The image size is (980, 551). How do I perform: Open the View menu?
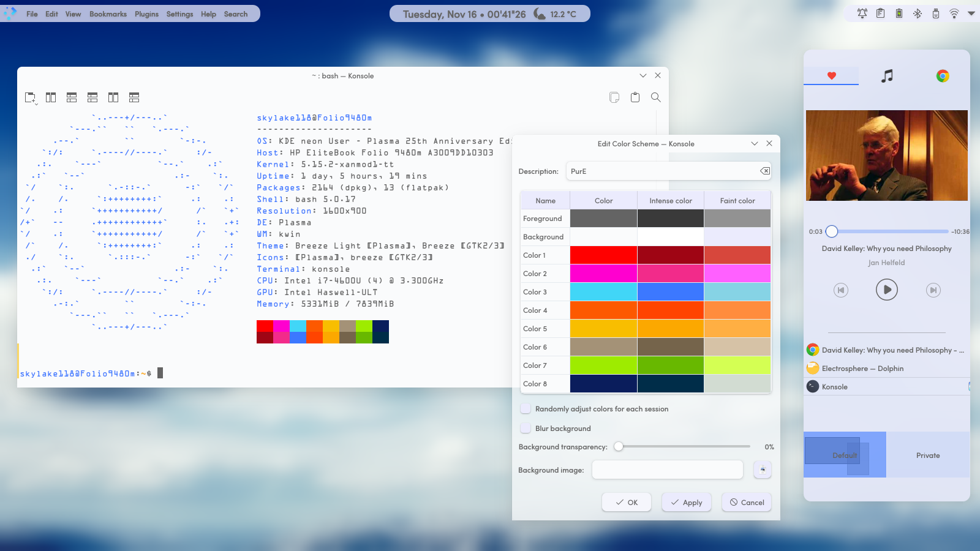[x=73, y=14]
